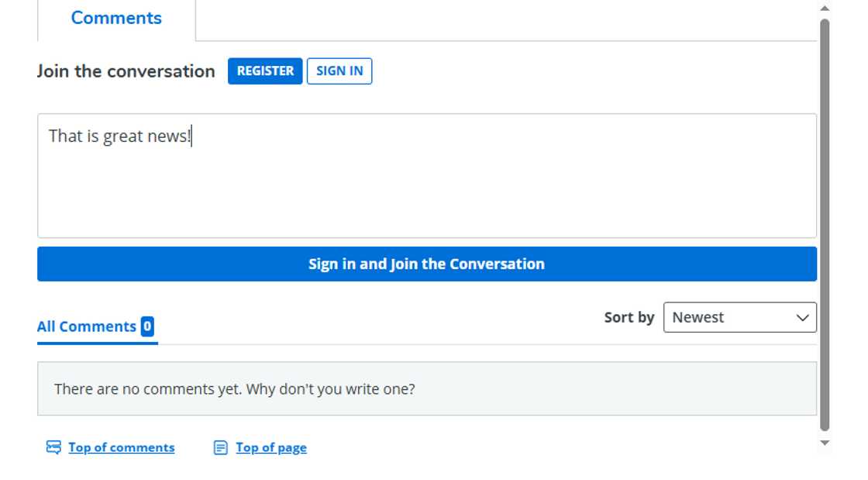Click the no comments yet message area
Viewport: 868px width, 480px height.
coord(426,388)
